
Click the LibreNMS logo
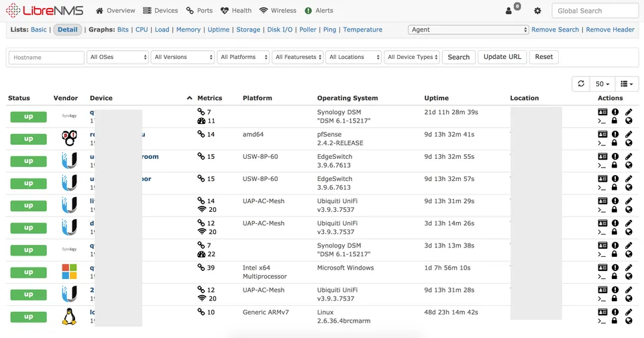[44, 11]
